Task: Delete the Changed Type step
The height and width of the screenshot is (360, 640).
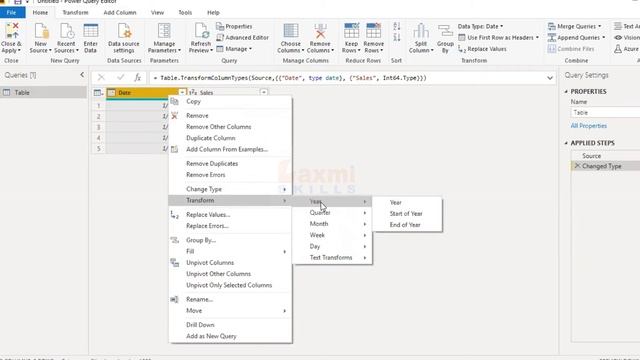Action: [577, 166]
